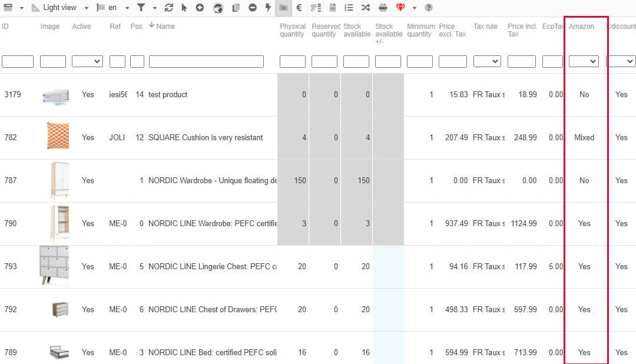This screenshot has height=364, width=636.
Task: Click the Amazon column header
Action: click(581, 27)
